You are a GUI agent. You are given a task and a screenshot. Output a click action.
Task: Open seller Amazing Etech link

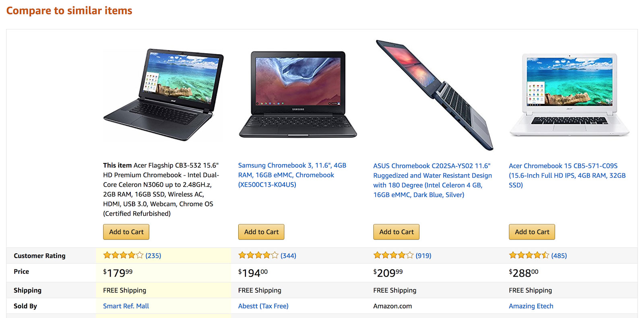[x=531, y=306]
